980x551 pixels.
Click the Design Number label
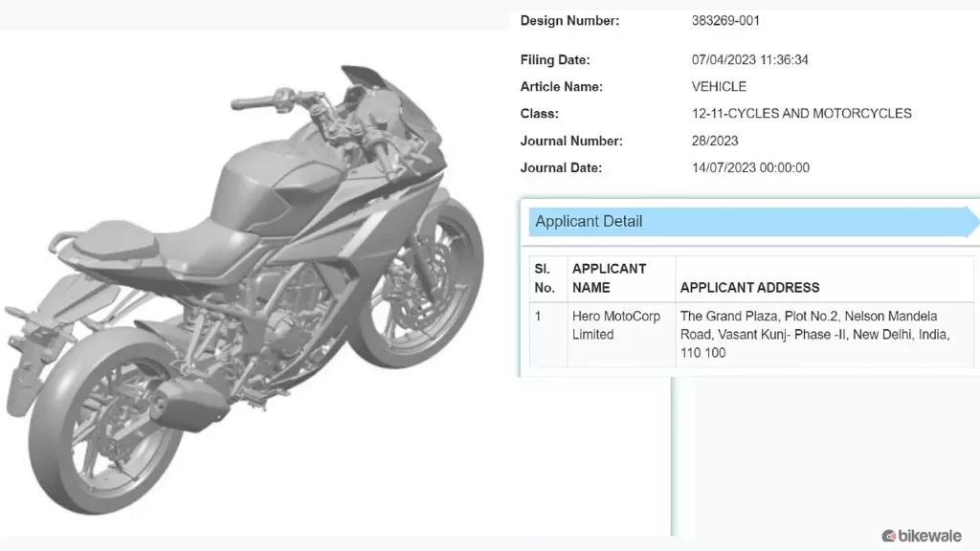(570, 21)
